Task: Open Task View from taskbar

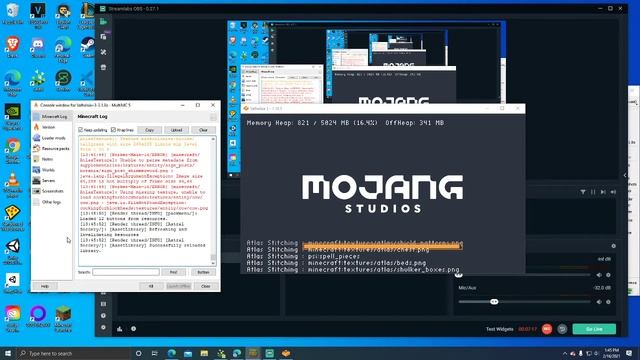Action: (155, 353)
